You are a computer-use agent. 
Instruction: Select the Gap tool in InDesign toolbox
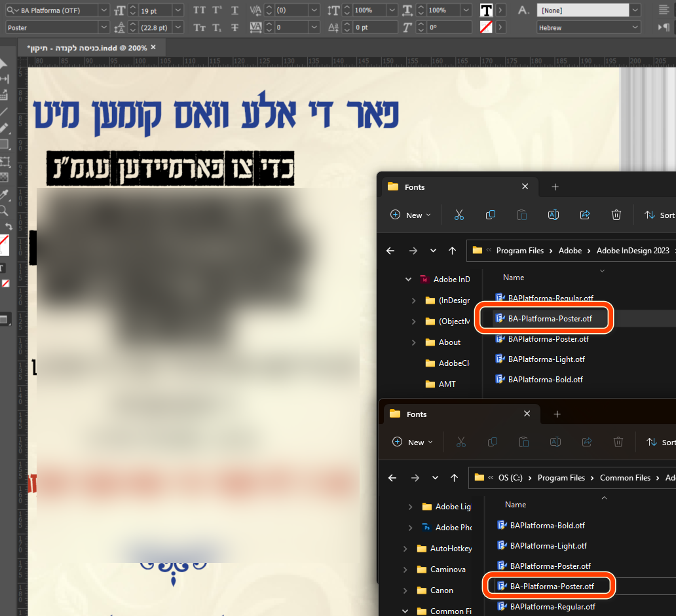click(5, 79)
